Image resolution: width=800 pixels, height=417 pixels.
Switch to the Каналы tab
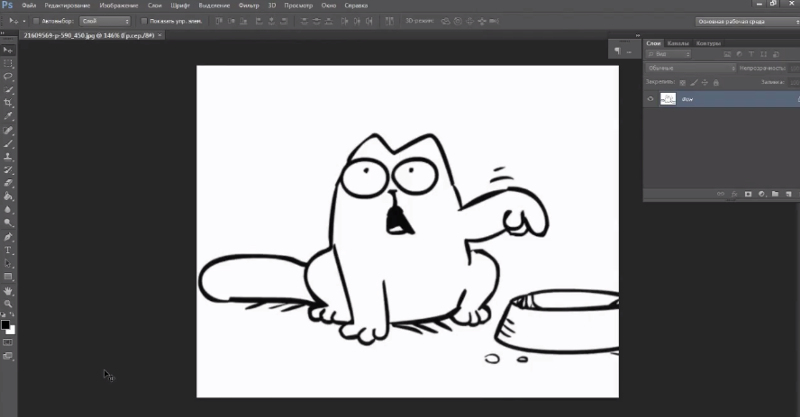(678, 43)
